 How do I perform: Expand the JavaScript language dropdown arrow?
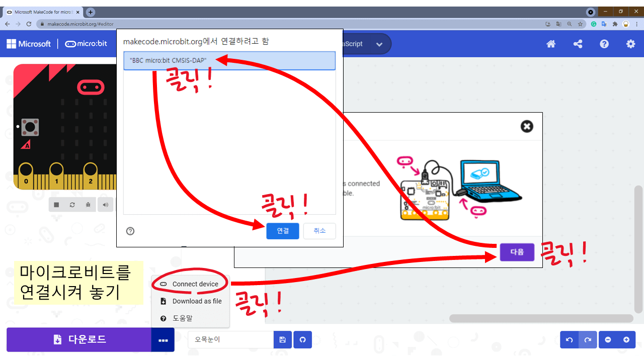tap(379, 44)
